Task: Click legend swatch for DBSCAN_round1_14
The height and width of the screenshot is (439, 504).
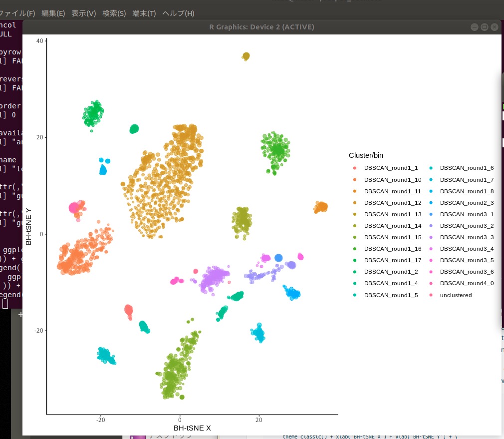Action: [354, 226]
